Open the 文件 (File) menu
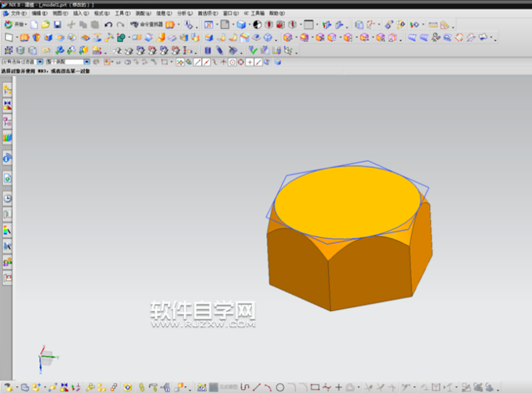532x393 pixels. click(x=20, y=13)
